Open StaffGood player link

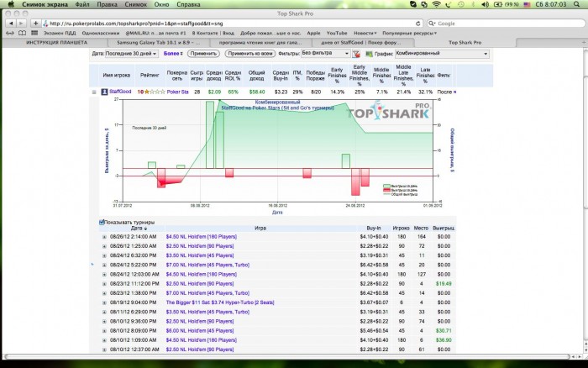coord(120,92)
